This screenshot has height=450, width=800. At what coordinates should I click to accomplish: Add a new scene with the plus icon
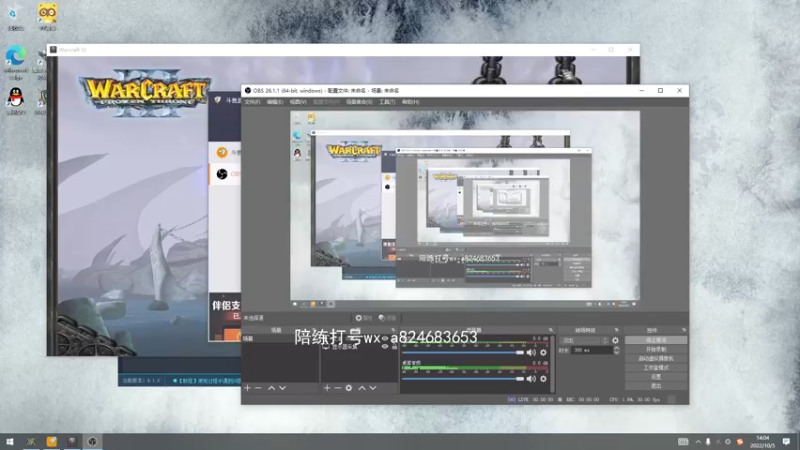247,388
